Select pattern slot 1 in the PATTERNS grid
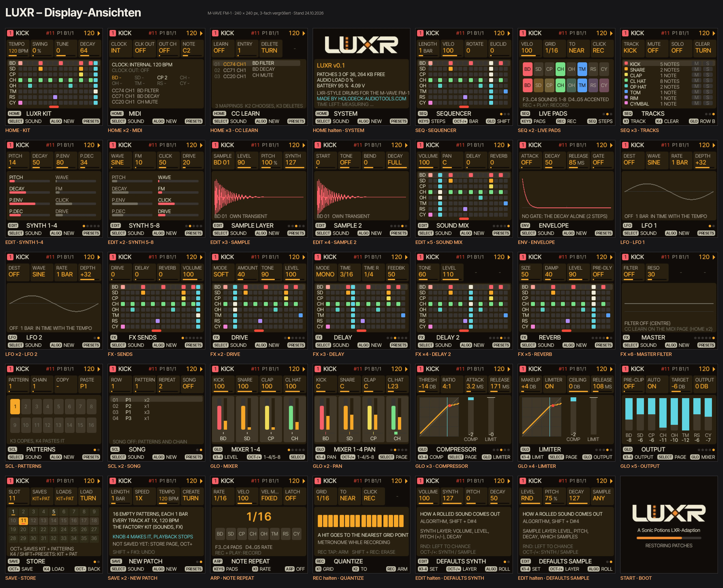Image resolution: width=723 pixels, height=588 pixels. click(15, 406)
